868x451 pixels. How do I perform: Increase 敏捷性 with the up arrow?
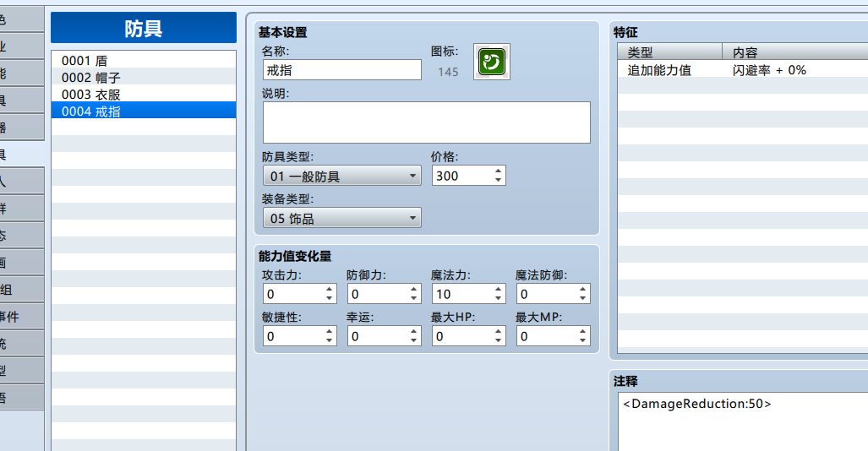(329, 331)
